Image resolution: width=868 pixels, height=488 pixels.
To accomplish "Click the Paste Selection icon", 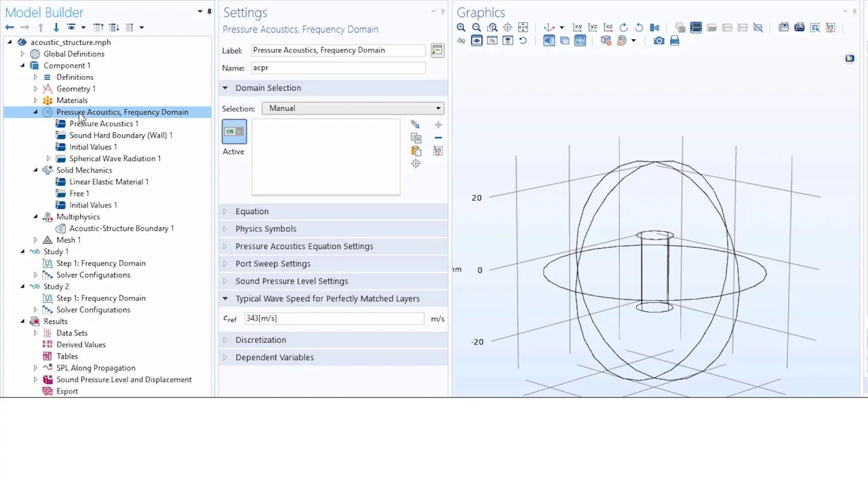I will click(416, 150).
